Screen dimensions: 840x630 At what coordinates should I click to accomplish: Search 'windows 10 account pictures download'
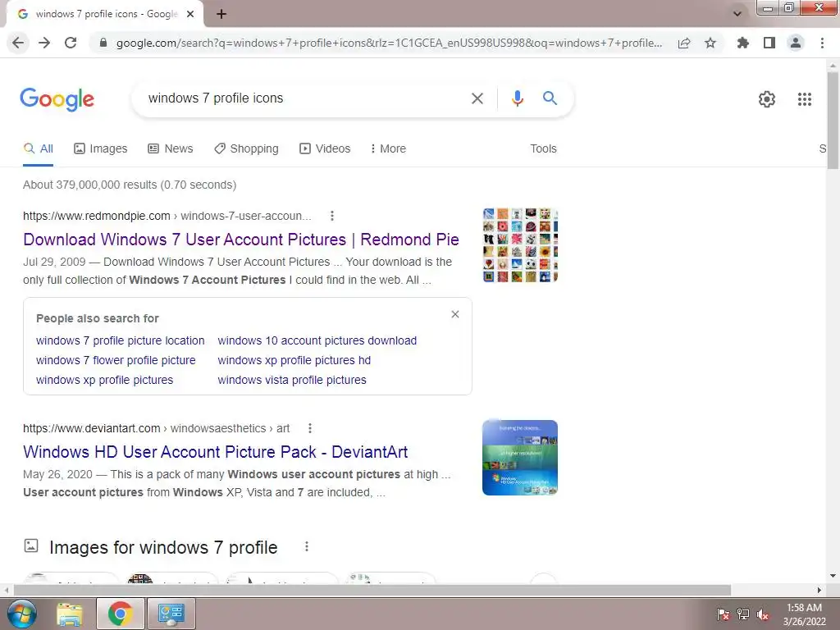(317, 340)
